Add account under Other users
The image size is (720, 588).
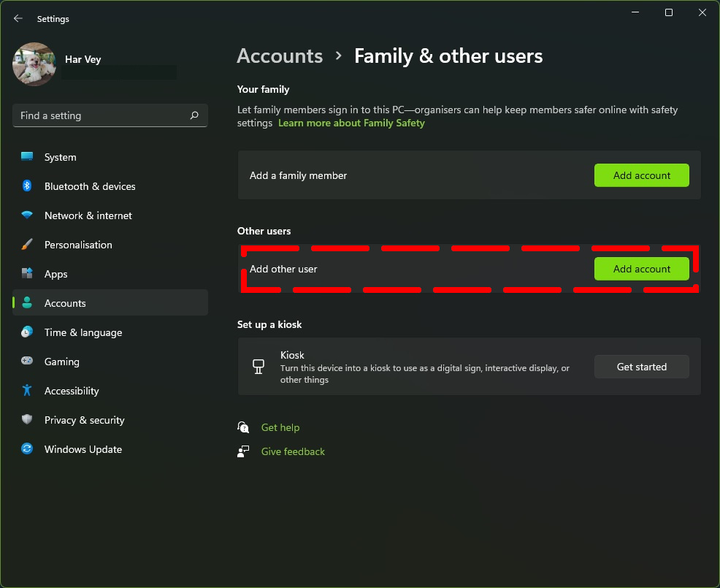tap(641, 270)
